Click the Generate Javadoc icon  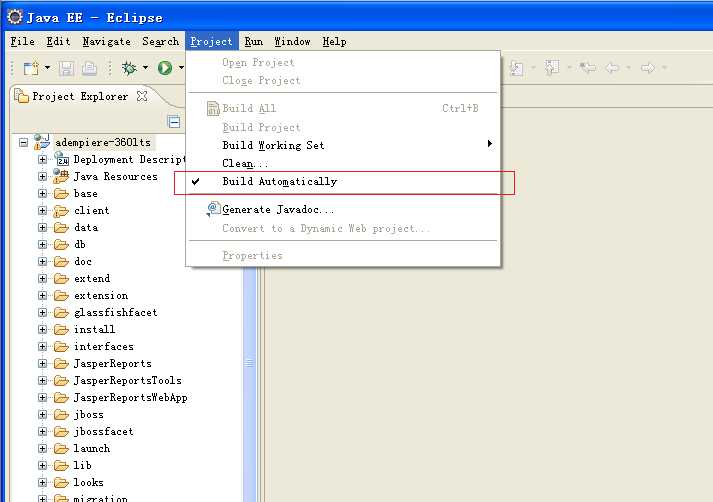[x=213, y=209]
